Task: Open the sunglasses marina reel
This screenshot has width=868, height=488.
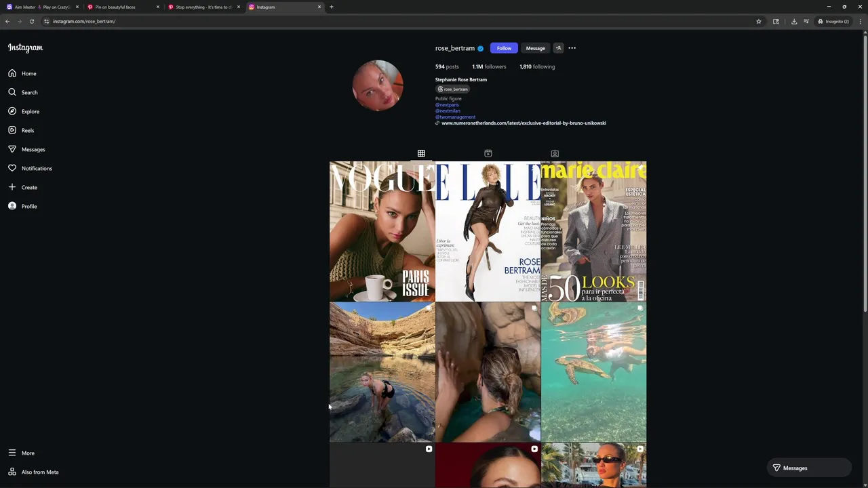Action: [x=593, y=465]
